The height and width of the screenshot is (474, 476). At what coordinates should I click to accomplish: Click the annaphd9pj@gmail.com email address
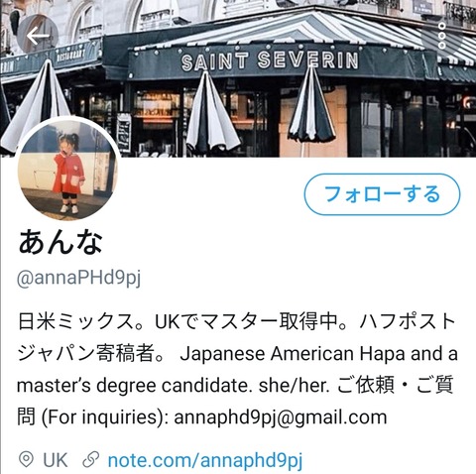[x=281, y=417]
